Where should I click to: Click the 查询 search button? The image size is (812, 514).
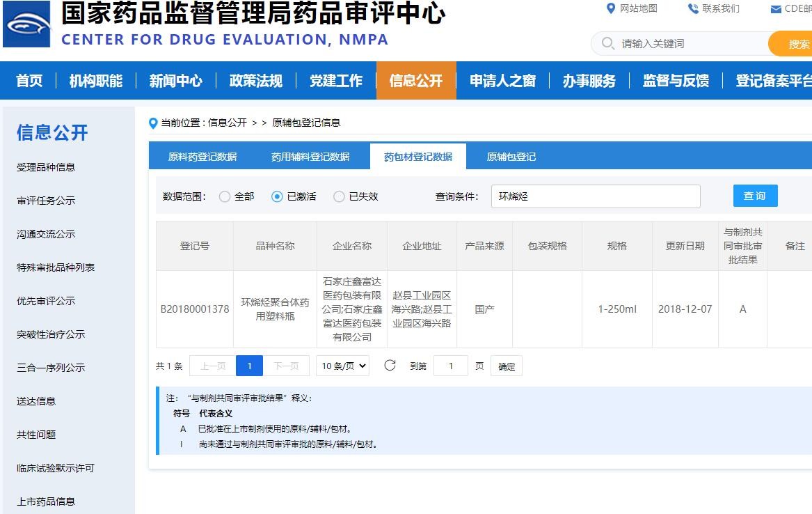click(755, 196)
